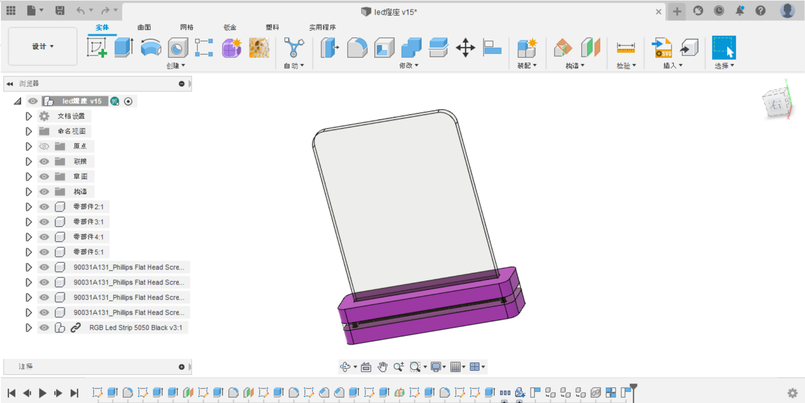Jump to the timeline start

click(x=12, y=393)
